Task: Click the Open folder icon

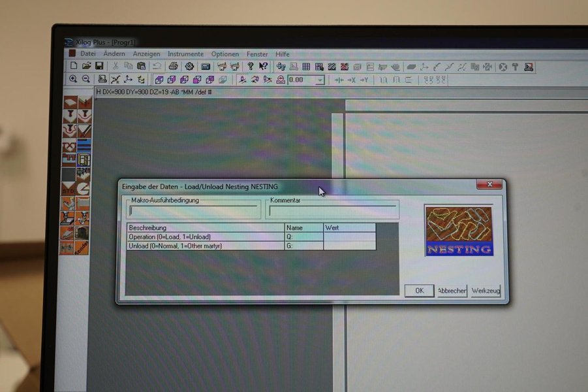Action: coord(86,66)
